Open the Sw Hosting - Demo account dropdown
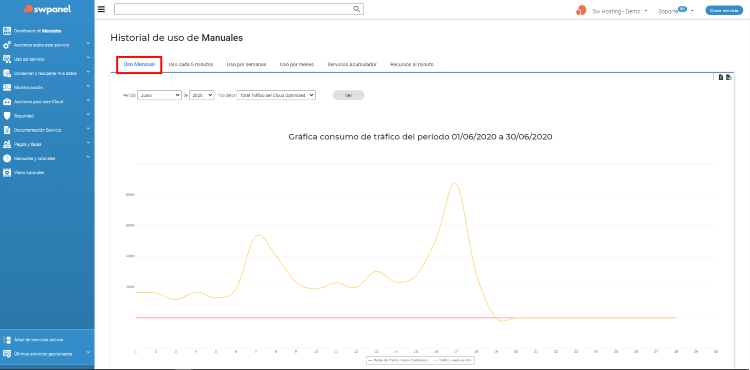Screen dimensions: 750x370 click(x=620, y=11)
